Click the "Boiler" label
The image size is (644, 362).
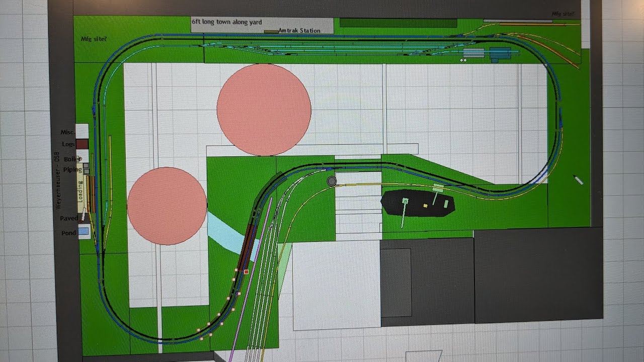coord(72,159)
